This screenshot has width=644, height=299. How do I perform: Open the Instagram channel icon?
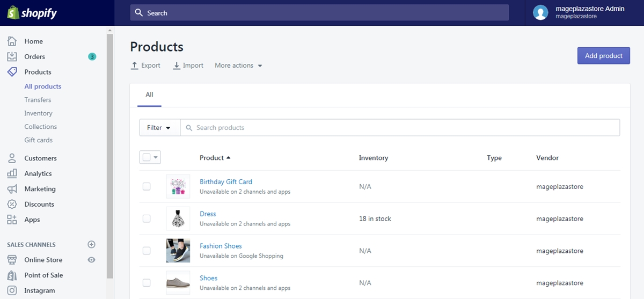click(12, 290)
